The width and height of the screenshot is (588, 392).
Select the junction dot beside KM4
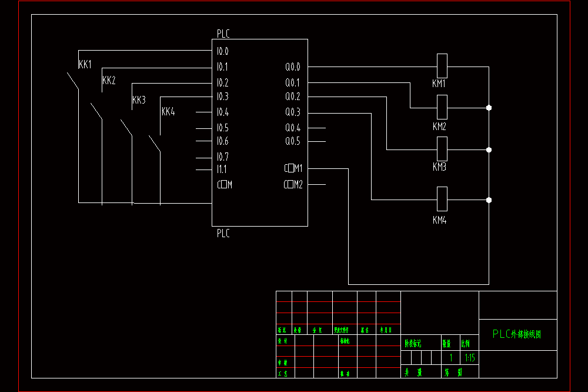click(x=489, y=200)
